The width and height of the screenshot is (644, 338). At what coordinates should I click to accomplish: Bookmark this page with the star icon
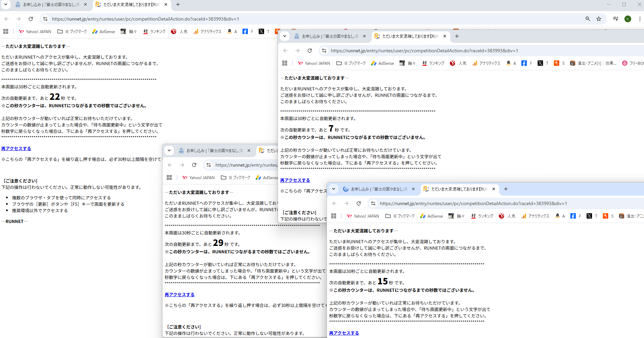(x=599, y=19)
